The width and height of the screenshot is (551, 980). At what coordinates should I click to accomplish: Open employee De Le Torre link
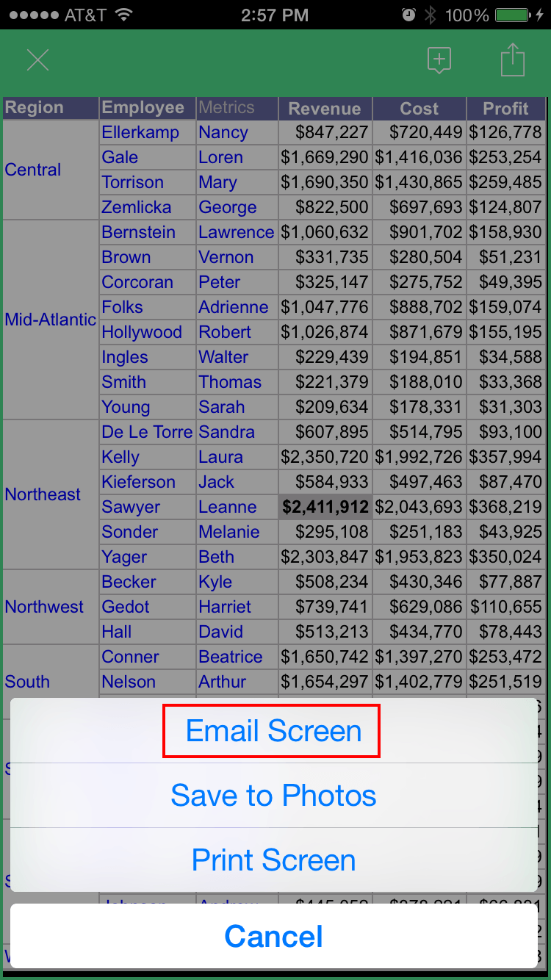pyautogui.click(x=147, y=432)
